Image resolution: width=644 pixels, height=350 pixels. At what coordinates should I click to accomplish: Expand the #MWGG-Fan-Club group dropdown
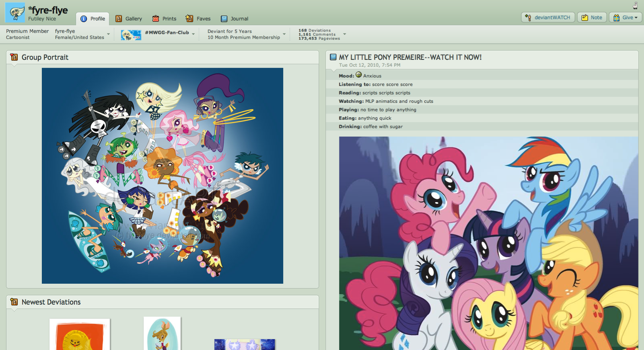(193, 34)
